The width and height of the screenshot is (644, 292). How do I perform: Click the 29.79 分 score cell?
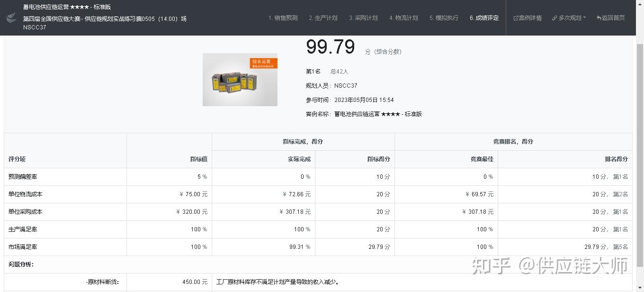pos(380,247)
